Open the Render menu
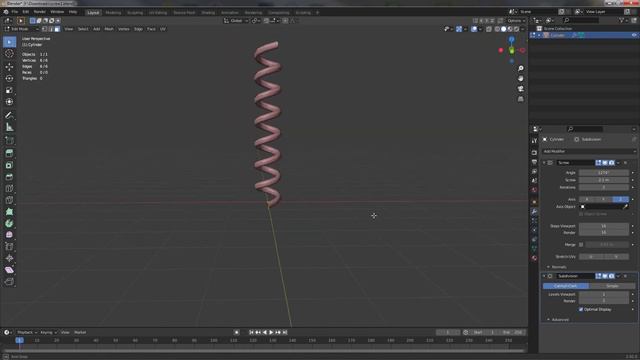This screenshot has height=360, width=640. pyautogui.click(x=40, y=12)
